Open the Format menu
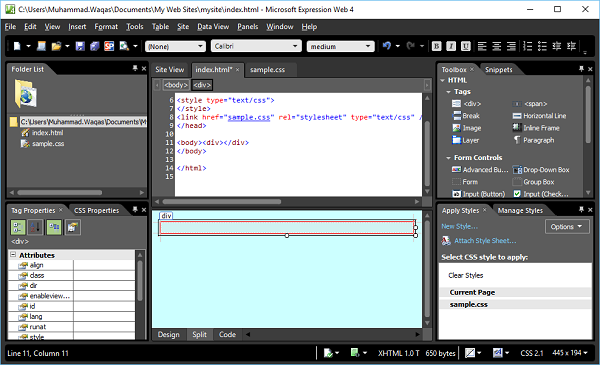This screenshot has width=600, height=365. (x=106, y=27)
